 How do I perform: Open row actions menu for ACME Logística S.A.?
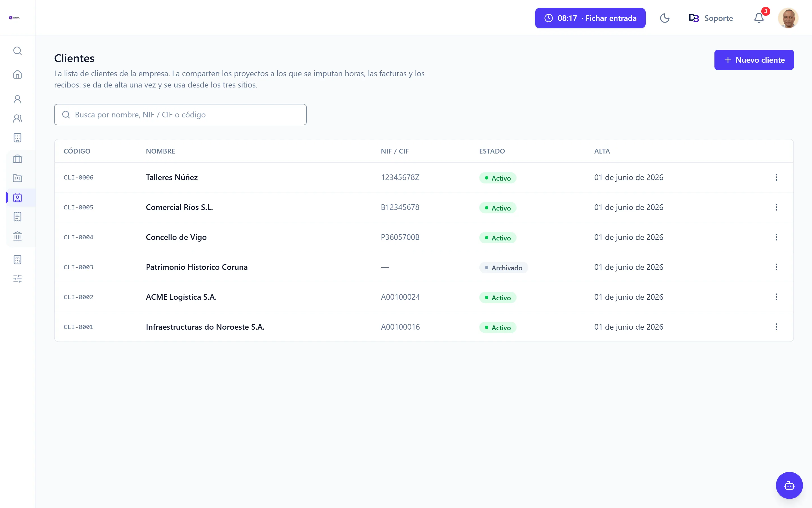[x=776, y=297]
